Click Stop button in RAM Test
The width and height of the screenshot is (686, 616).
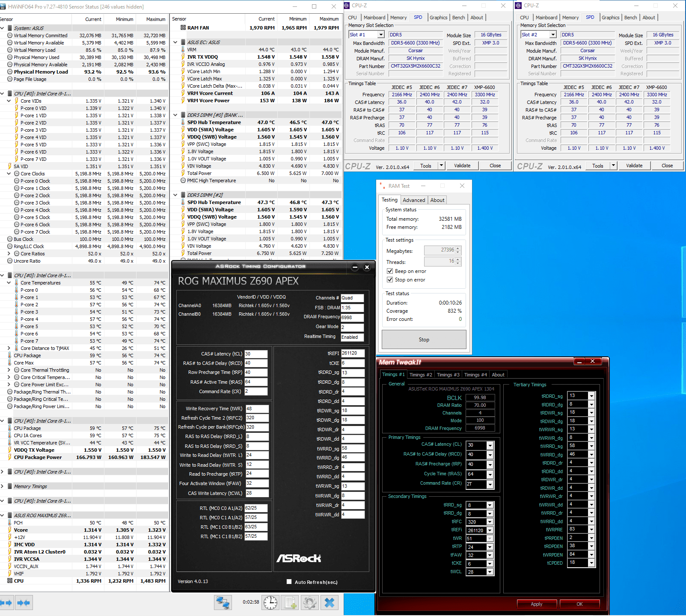(424, 340)
